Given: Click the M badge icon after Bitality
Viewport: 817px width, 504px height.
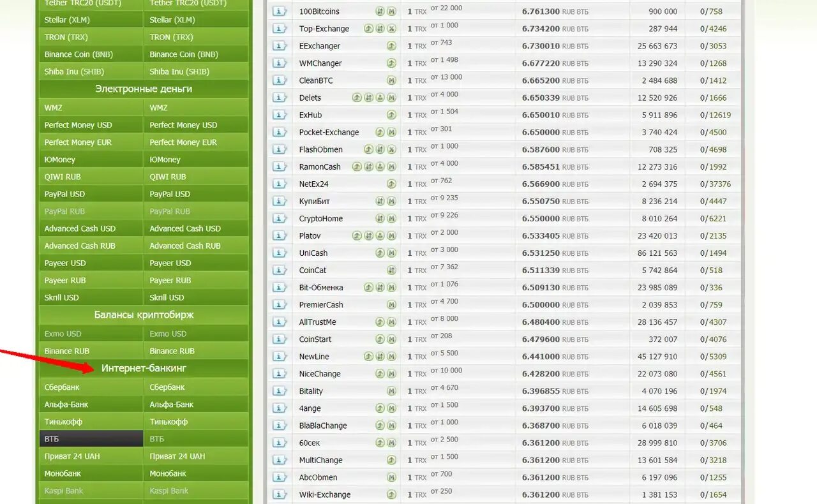Looking at the screenshot, I should click(391, 391).
